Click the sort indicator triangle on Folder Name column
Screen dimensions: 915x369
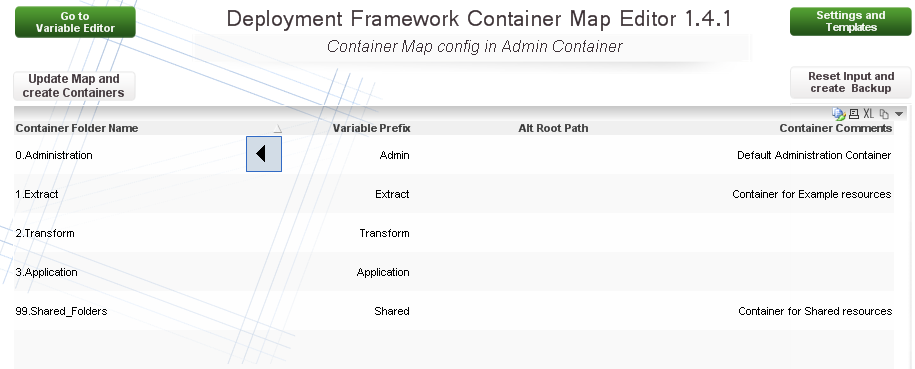tap(278, 128)
